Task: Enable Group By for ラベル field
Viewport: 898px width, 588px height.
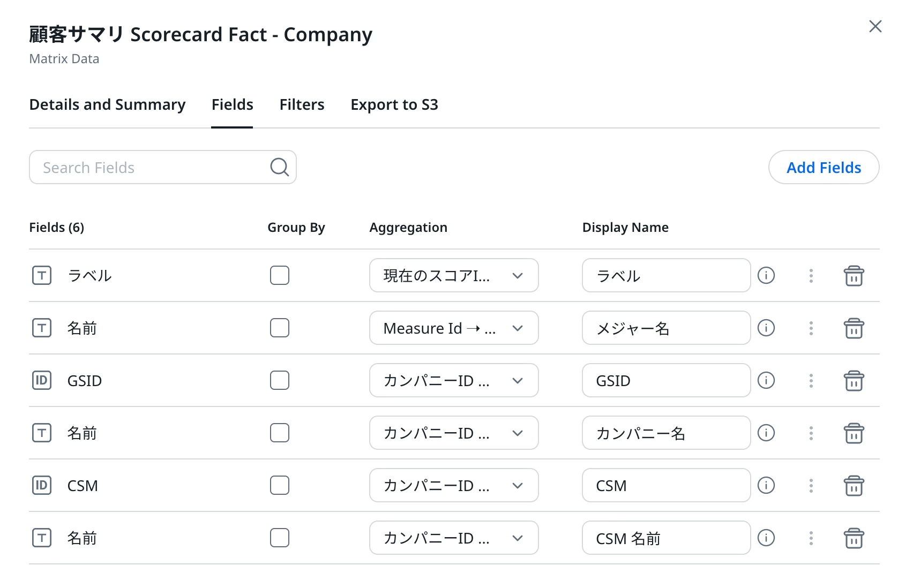Action: pyautogui.click(x=280, y=275)
